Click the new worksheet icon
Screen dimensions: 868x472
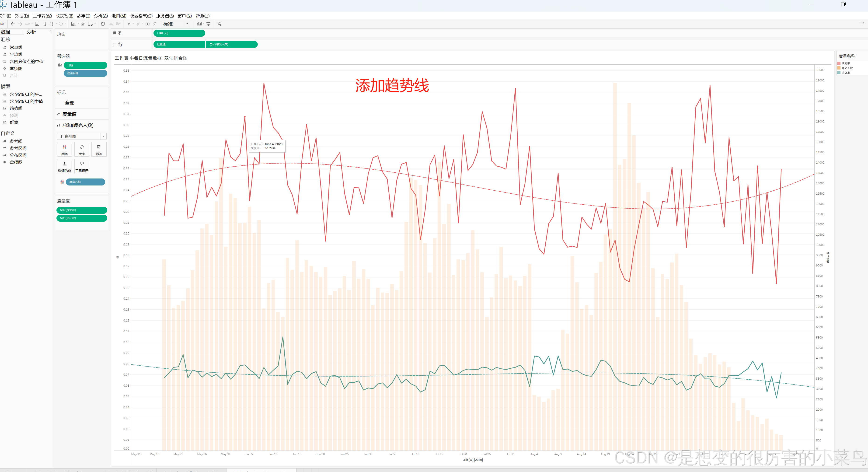(73, 24)
